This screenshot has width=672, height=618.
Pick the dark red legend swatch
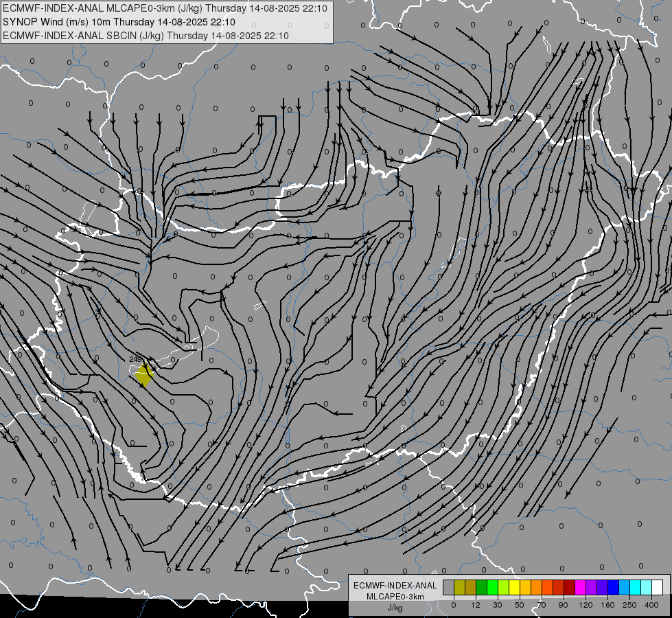tap(569, 587)
